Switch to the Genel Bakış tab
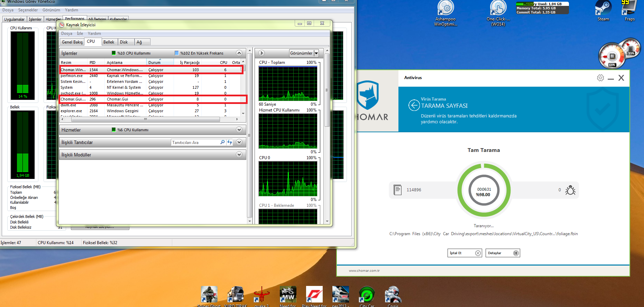This screenshot has width=644, height=307. [x=72, y=42]
